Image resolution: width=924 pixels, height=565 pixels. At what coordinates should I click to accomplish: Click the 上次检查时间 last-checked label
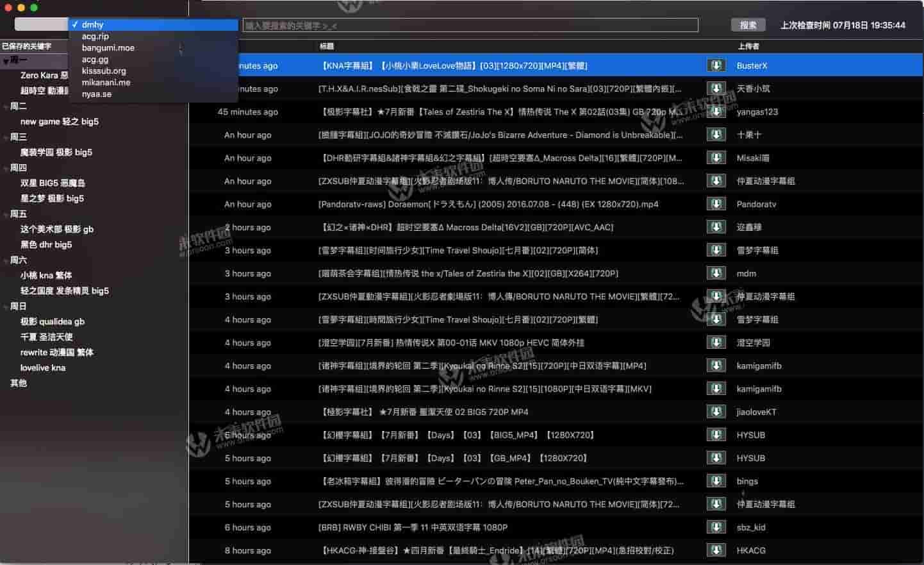(x=843, y=25)
